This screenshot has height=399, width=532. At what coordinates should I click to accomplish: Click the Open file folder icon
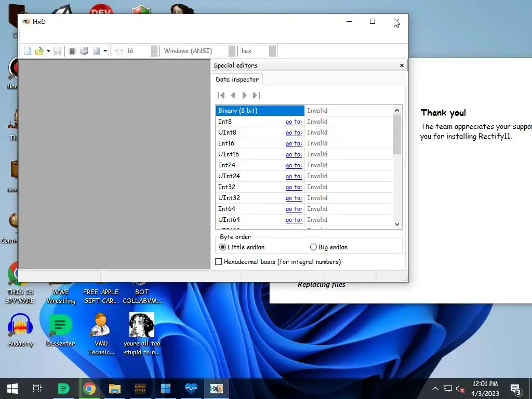tap(39, 51)
